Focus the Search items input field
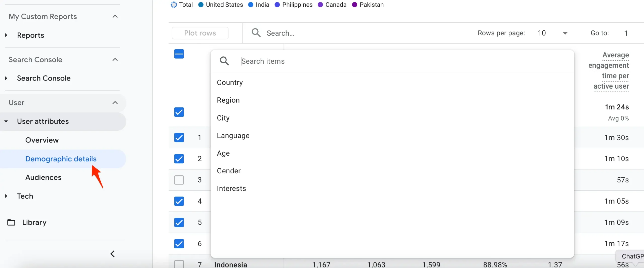The width and height of the screenshot is (644, 268). [x=403, y=61]
